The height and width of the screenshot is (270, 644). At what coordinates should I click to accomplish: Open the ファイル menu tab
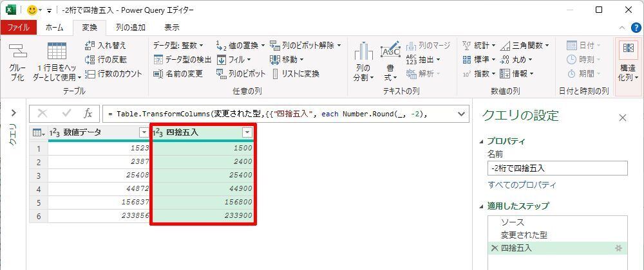click(19, 28)
